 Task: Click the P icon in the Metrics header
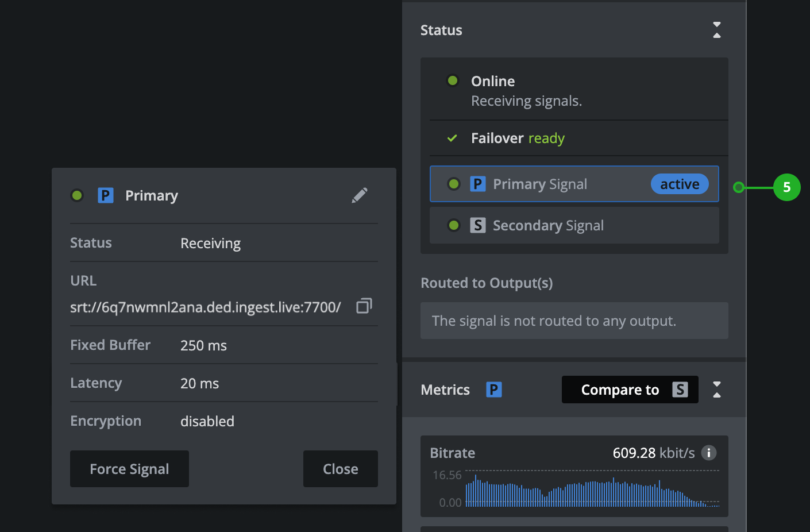tap(493, 390)
